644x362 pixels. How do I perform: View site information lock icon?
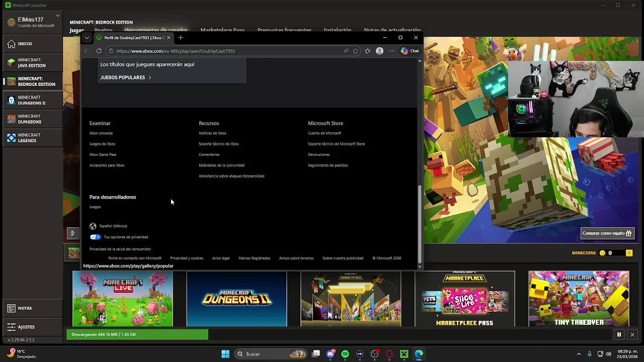tap(111, 51)
